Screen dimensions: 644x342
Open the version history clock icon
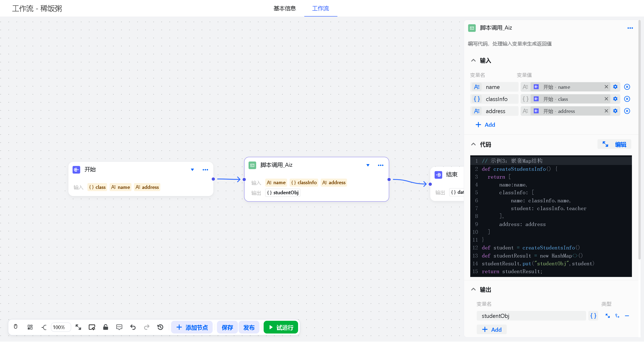(x=160, y=327)
